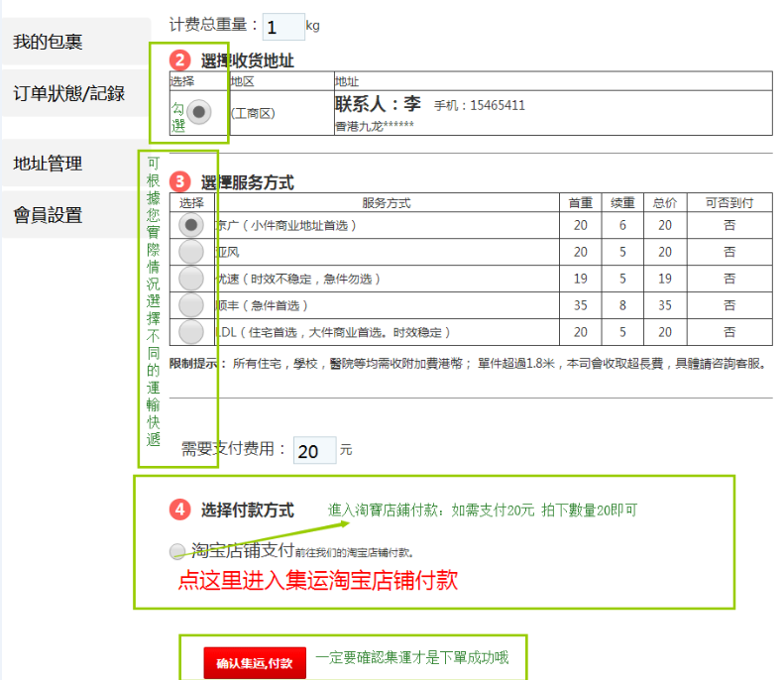Click 前往我们的淘宝店铺付款 small text
The width and height of the screenshot is (784, 680).
354,553
